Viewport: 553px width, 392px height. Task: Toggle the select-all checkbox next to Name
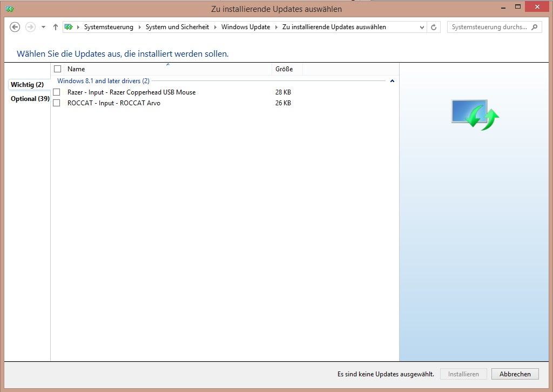pos(57,69)
